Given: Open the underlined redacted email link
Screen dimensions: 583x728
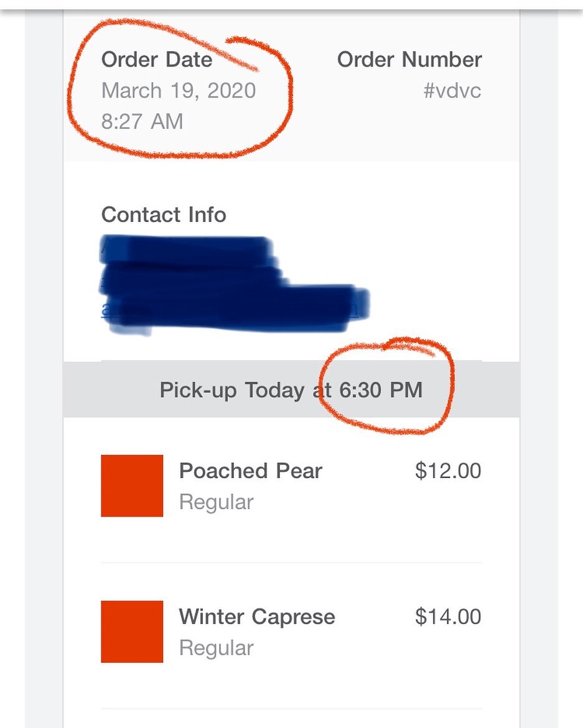Looking at the screenshot, I should (230, 311).
